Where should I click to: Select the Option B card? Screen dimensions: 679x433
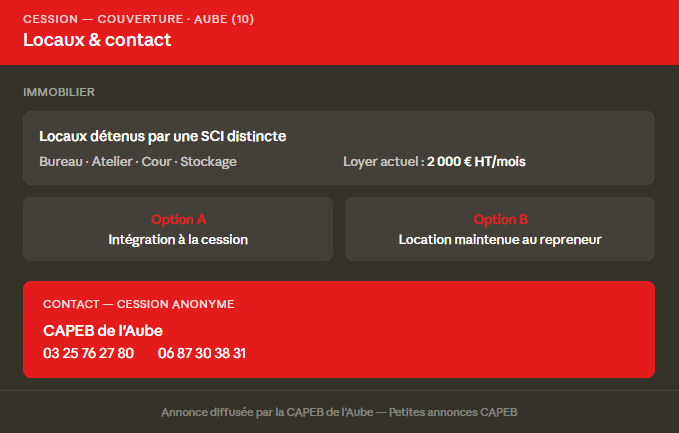pos(500,229)
